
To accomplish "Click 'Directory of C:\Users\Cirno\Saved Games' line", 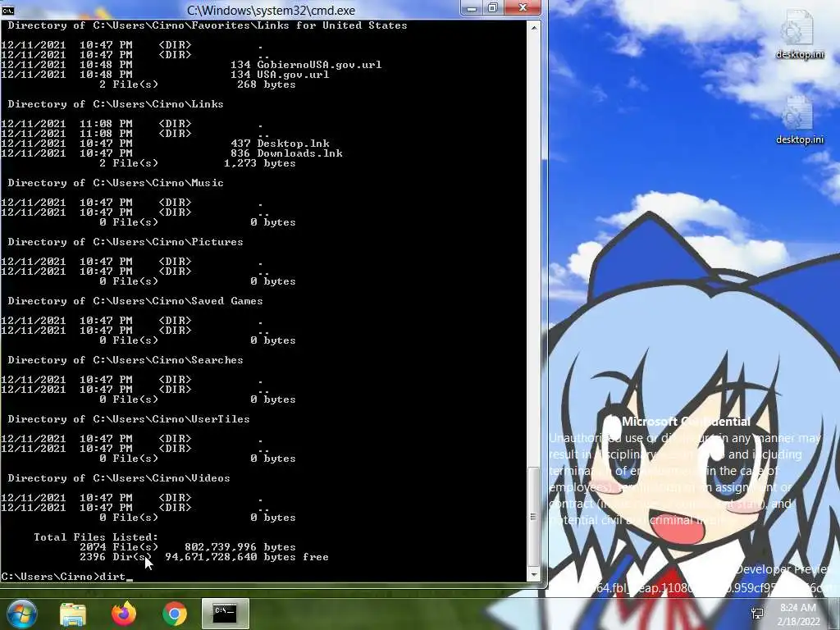I will (135, 300).
